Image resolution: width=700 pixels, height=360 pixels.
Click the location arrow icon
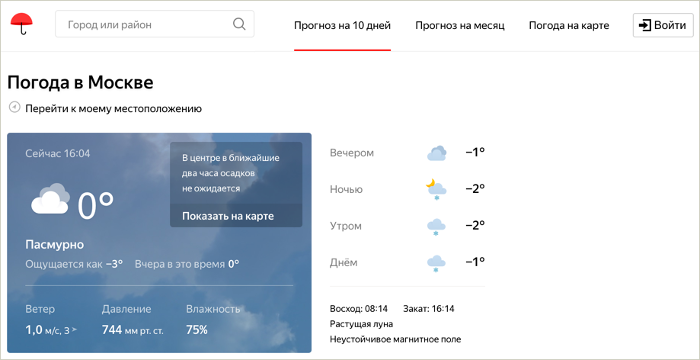(15, 108)
